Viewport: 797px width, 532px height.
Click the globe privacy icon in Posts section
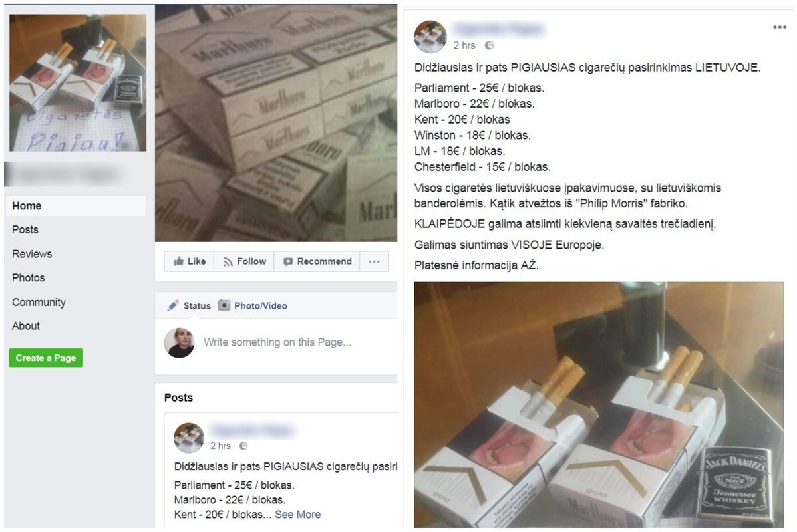tap(243, 446)
